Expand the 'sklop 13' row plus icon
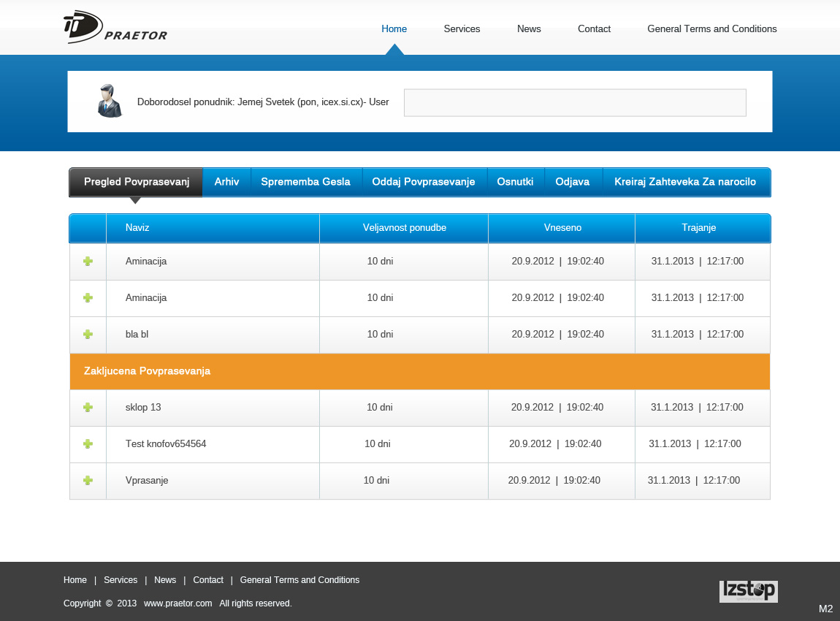 [88, 408]
